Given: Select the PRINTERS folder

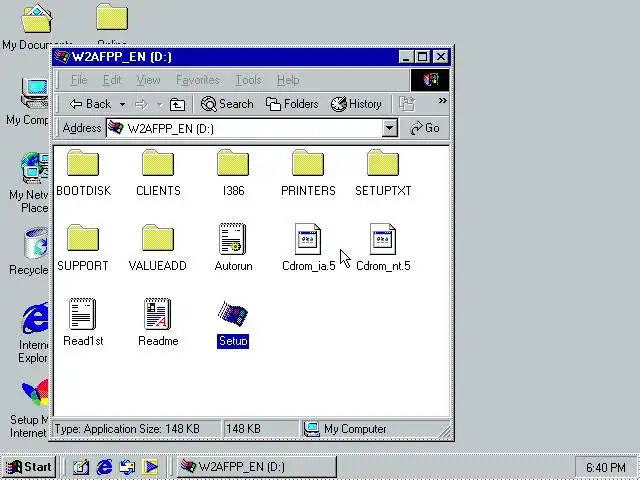Looking at the screenshot, I should (308, 173).
